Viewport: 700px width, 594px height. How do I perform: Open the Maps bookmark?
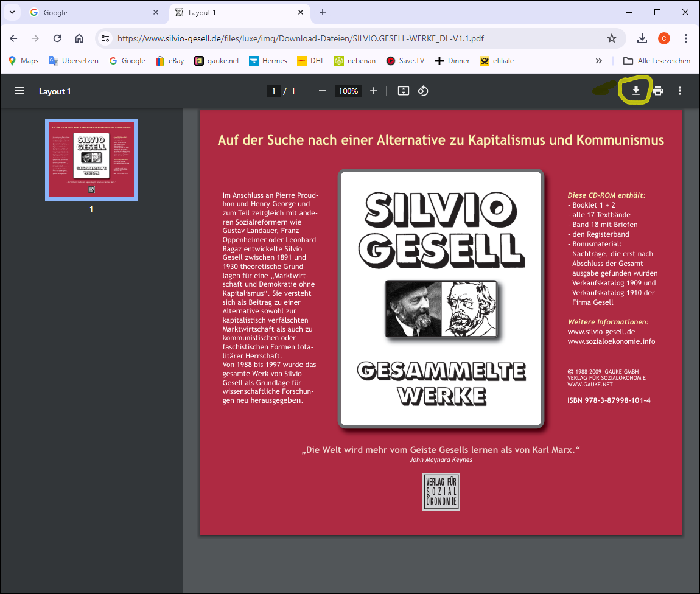coord(23,61)
